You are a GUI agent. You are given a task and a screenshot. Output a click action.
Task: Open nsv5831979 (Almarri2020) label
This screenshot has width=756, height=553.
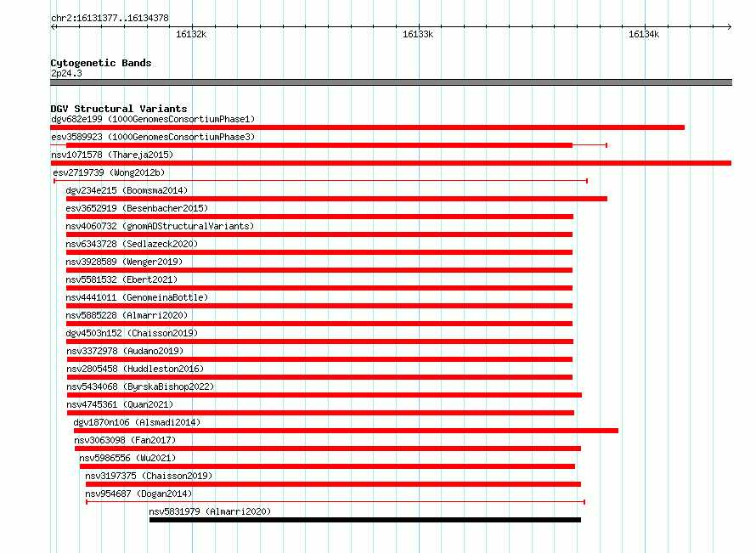210,511
